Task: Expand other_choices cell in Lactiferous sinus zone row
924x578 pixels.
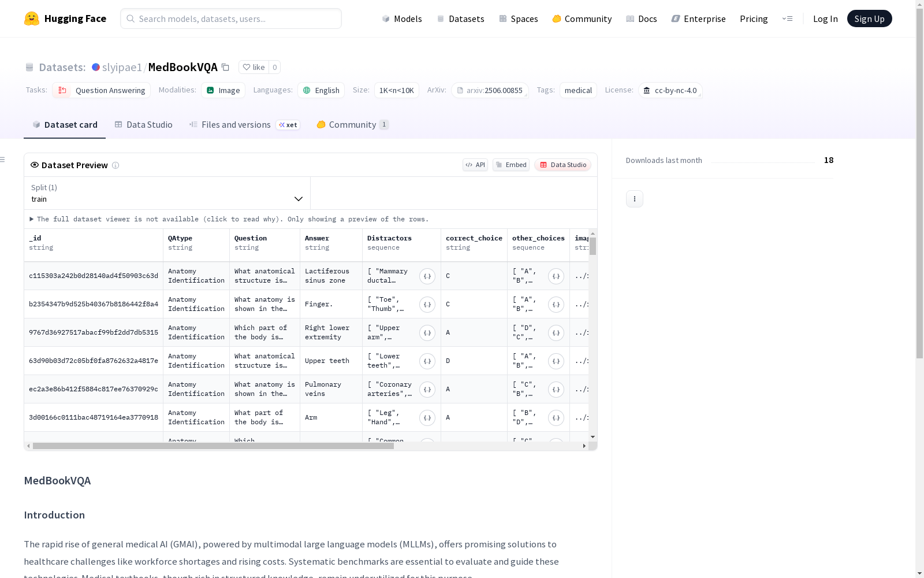Action: pos(556,276)
